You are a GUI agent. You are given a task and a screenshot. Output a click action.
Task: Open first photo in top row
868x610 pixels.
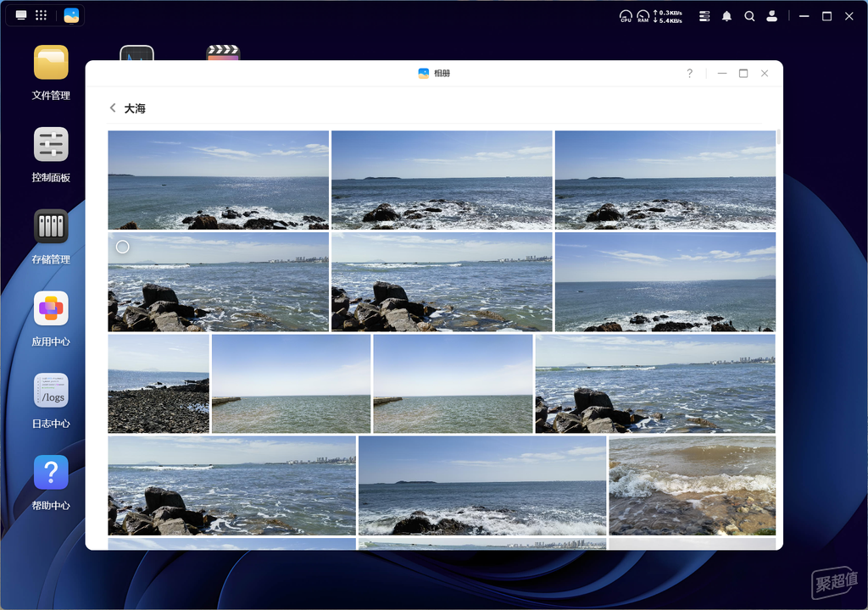pos(218,180)
